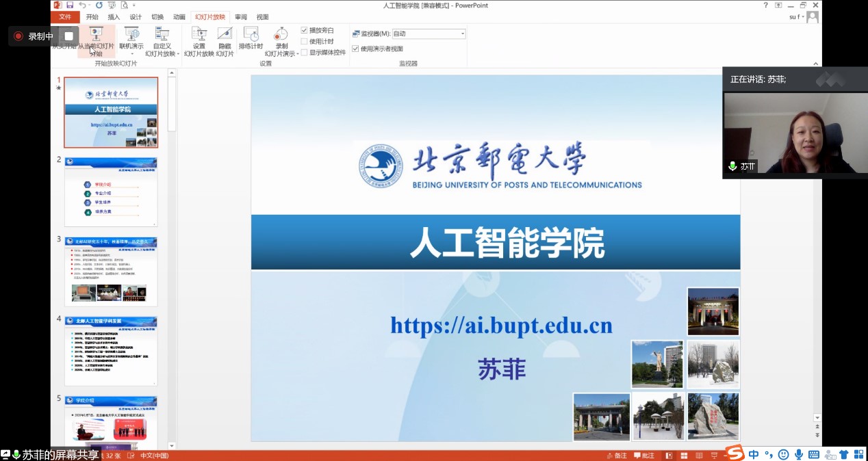Click presenter name 苏菲 on slide
Screen dimensions: 868x461
(x=502, y=369)
